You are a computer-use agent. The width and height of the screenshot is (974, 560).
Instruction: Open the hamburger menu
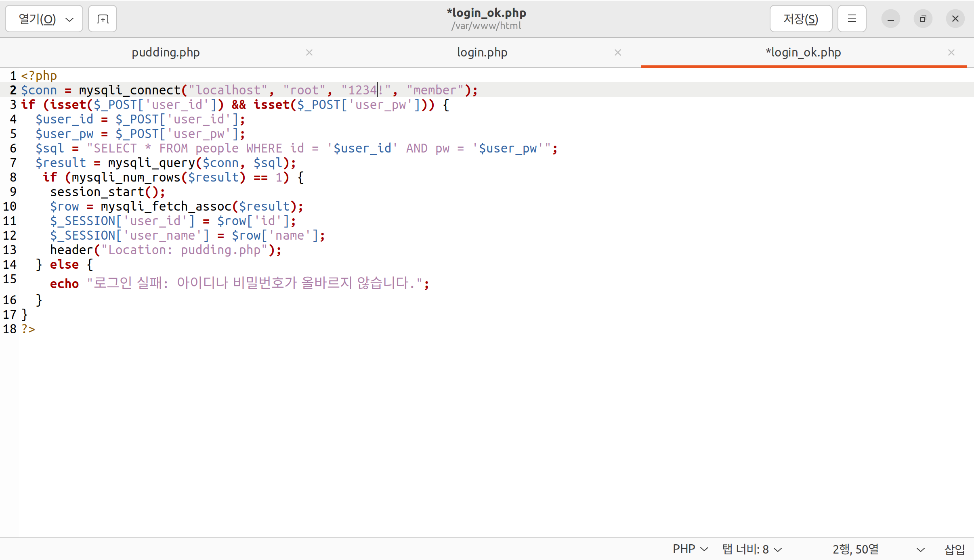click(x=852, y=19)
